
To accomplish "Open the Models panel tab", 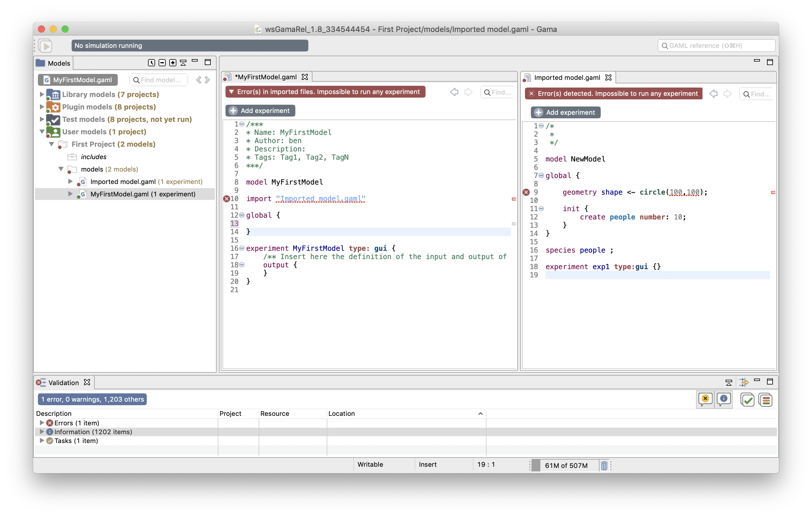I will (x=54, y=63).
